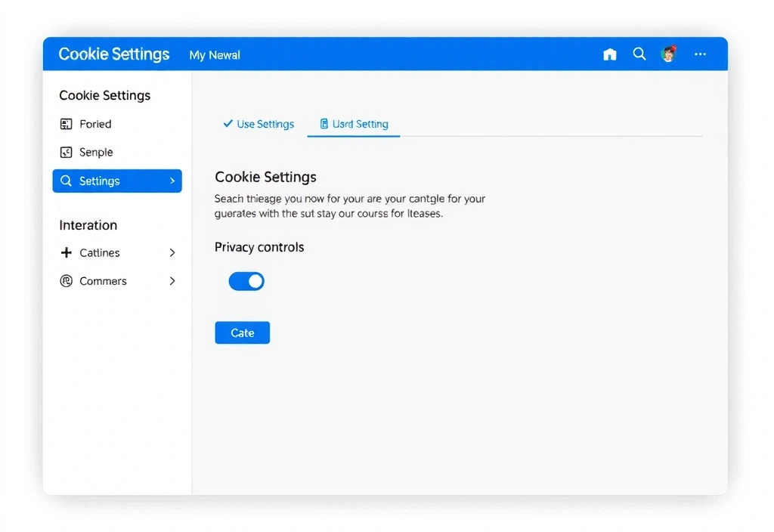Screen dimensions: 774x532
Task: Click the magnifier icon on Settings item
Action: (67, 181)
